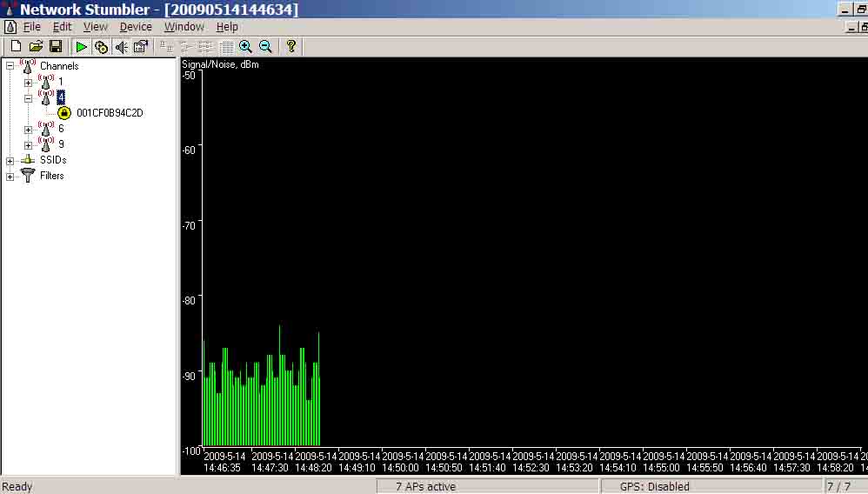The image size is (868, 494).
Task: Click the 14:50:00 time label on graph axis
Action: click(x=400, y=467)
